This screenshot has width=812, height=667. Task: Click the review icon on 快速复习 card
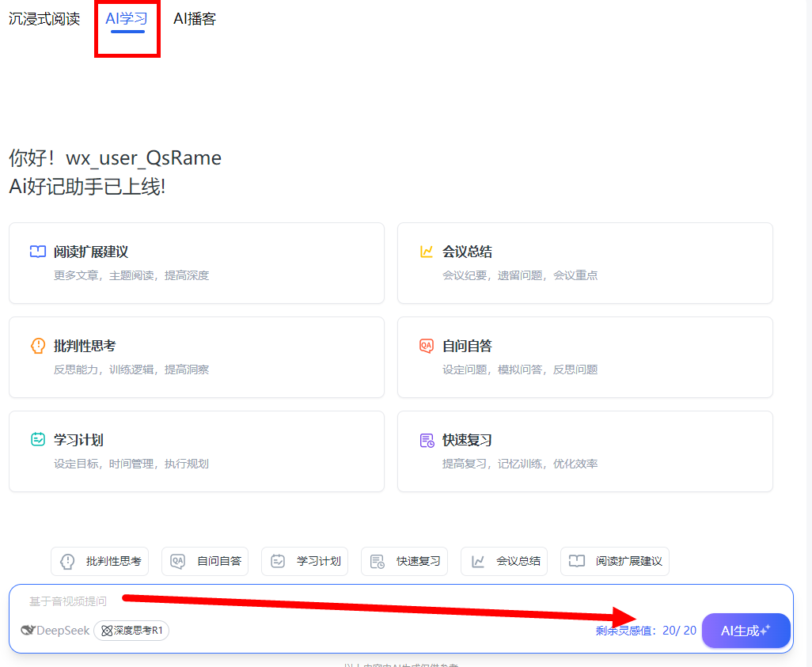[x=427, y=440]
